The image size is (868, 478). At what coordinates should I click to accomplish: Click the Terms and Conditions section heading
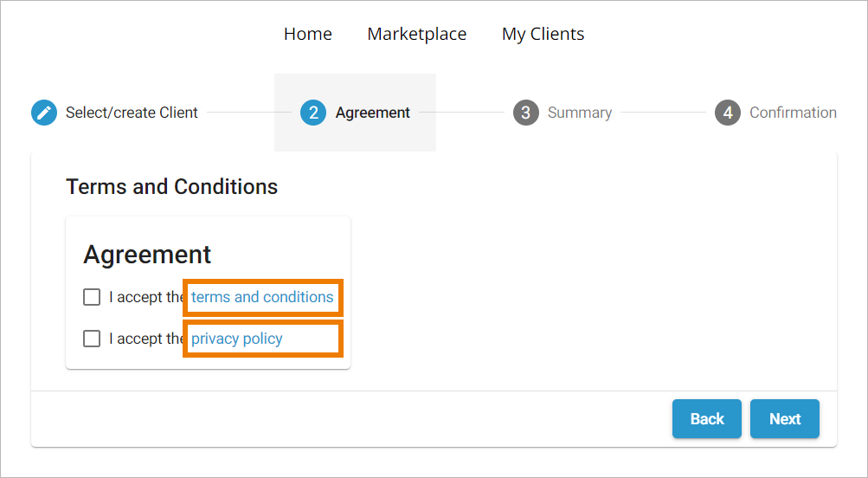pyautogui.click(x=171, y=186)
